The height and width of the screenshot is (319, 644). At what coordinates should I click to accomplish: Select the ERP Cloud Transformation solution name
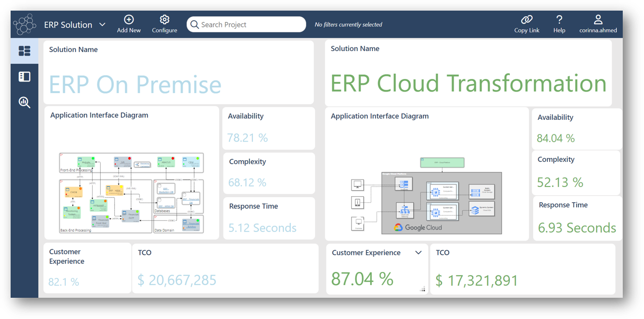(468, 83)
